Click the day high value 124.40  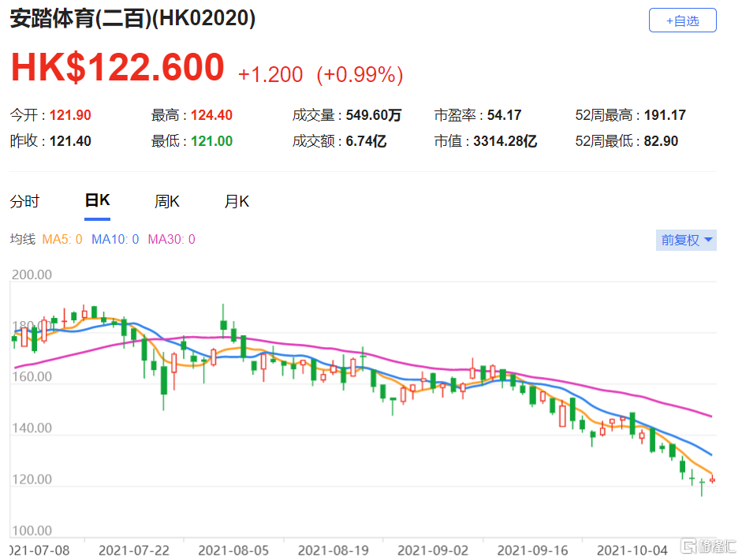pos(211,115)
